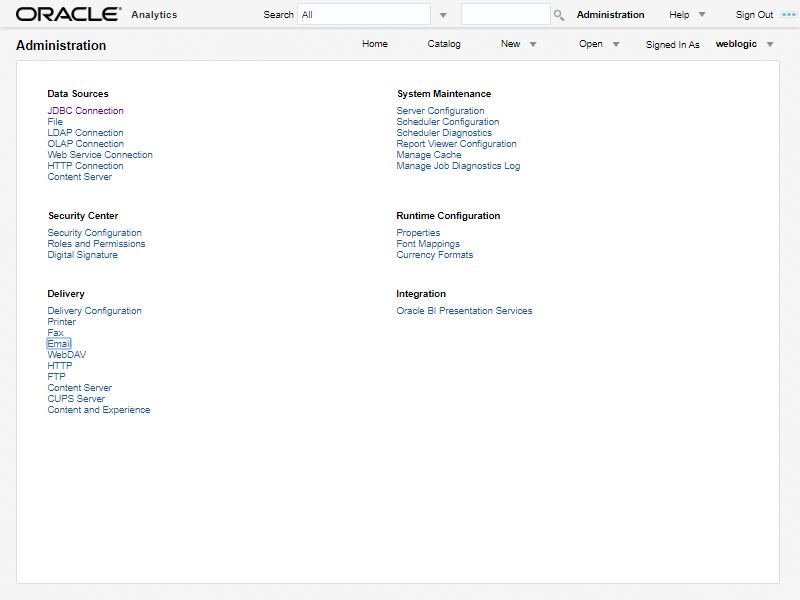
Task: Open Roles and Permissions link
Action: click(96, 244)
